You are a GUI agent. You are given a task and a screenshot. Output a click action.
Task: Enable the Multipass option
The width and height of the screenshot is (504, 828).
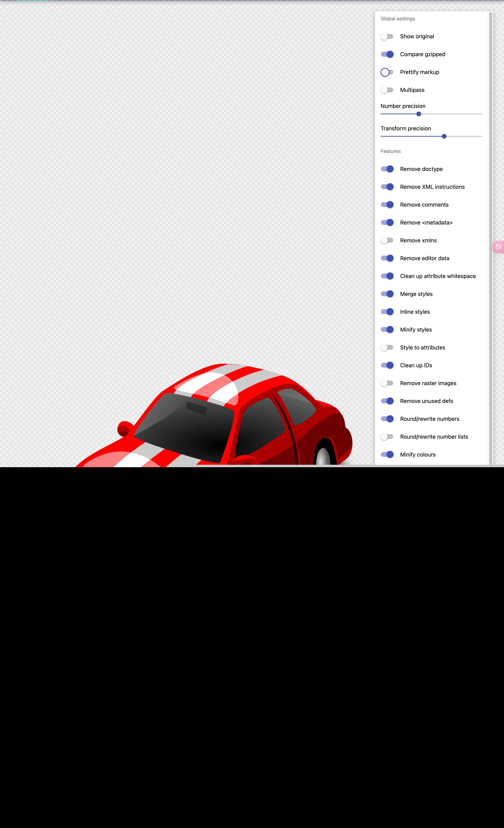[x=387, y=90]
